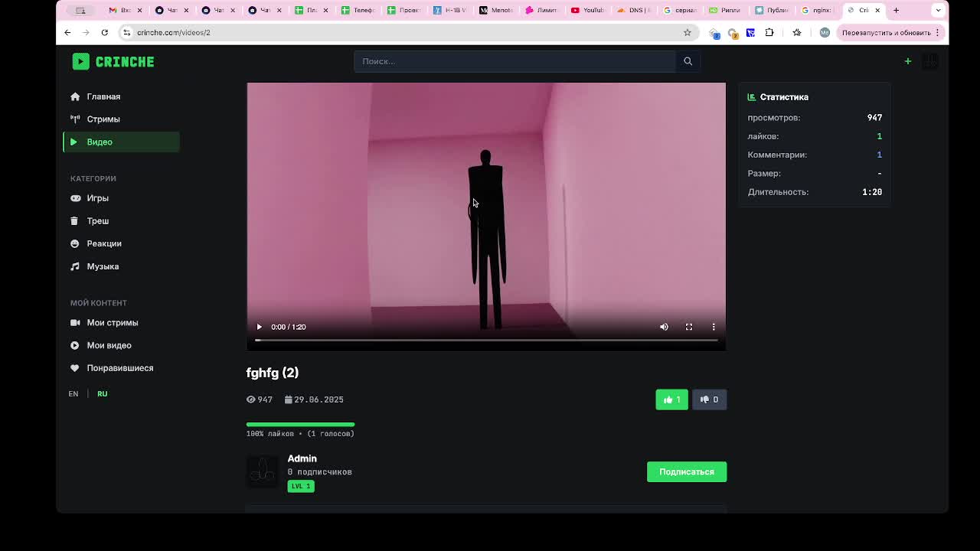Viewport: 980px width, 551px height.
Task: Click the dislike button showing 0
Action: [x=709, y=399]
